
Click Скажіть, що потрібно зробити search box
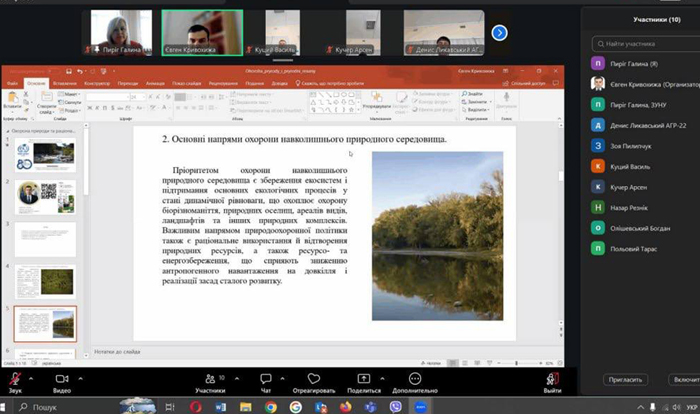(x=330, y=84)
